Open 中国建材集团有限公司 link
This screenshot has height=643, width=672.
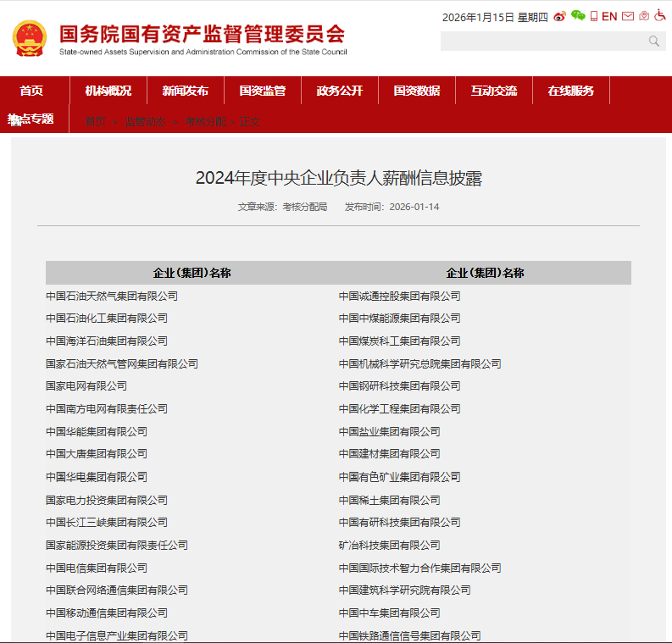coord(390,453)
